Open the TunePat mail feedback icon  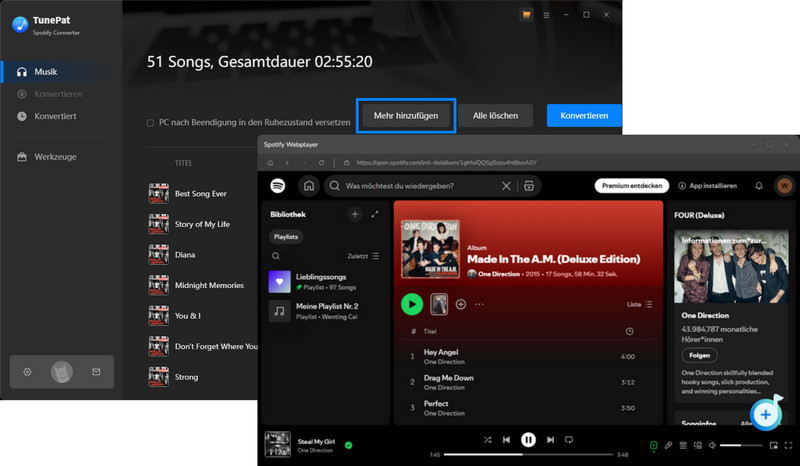(96, 372)
